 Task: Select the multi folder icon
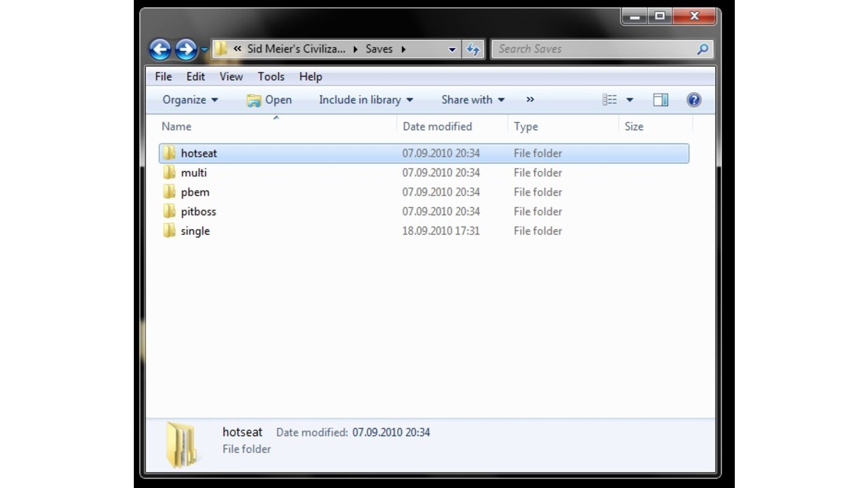pos(169,172)
